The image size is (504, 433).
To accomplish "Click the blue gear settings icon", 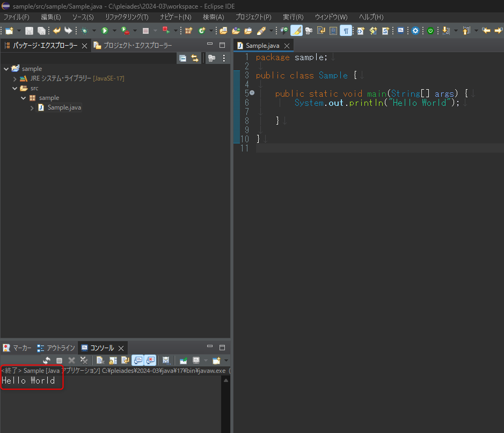I will click(415, 31).
